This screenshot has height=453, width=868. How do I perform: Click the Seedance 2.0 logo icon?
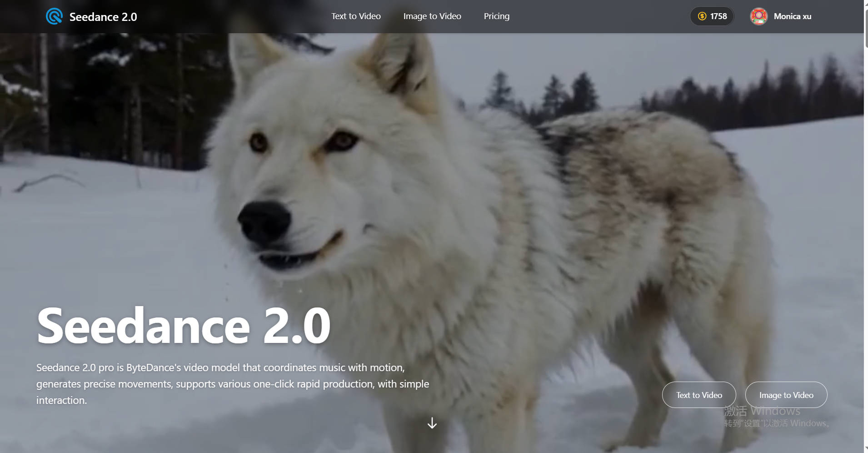pyautogui.click(x=54, y=16)
